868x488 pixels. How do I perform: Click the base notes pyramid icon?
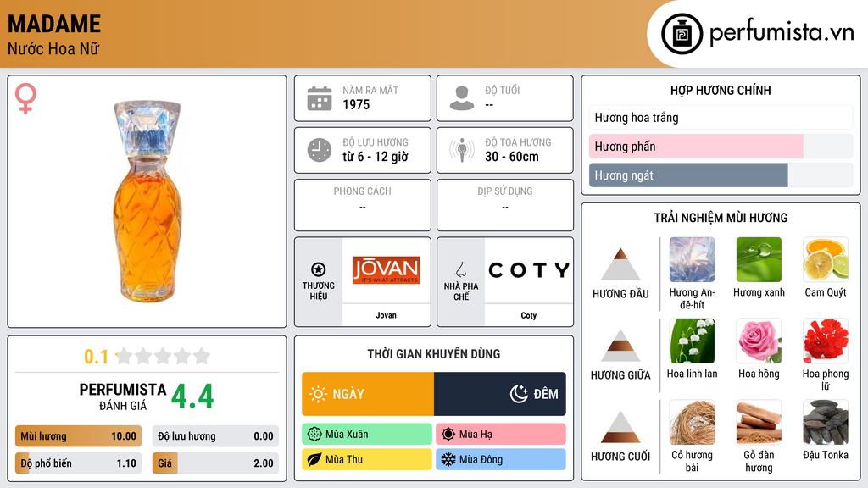coord(620,427)
